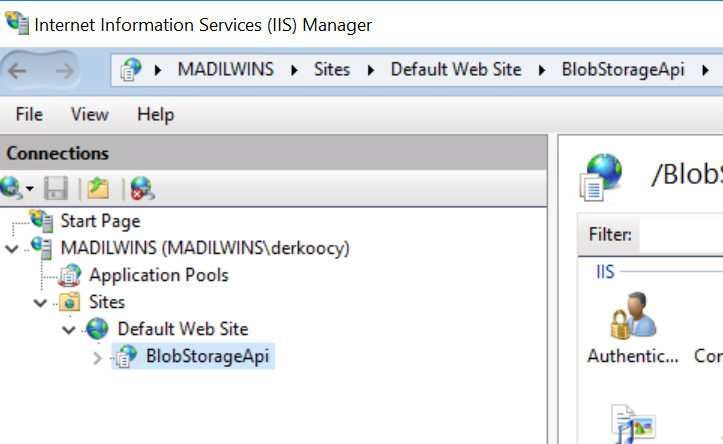
Task: Click the folder Up toolbar icon
Action: point(98,187)
